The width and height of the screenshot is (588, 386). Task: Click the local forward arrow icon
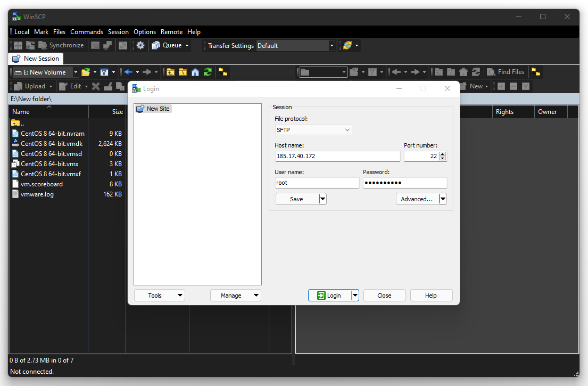click(147, 72)
